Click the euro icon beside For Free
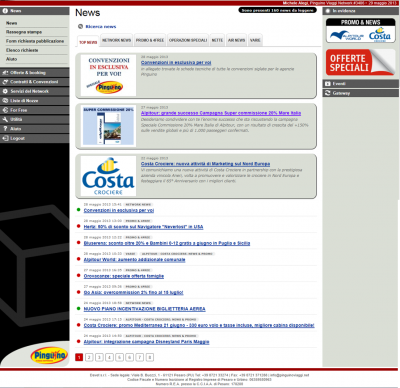The width and height of the screenshot is (400, 388). pyautogui.click(x=5, y=110)
